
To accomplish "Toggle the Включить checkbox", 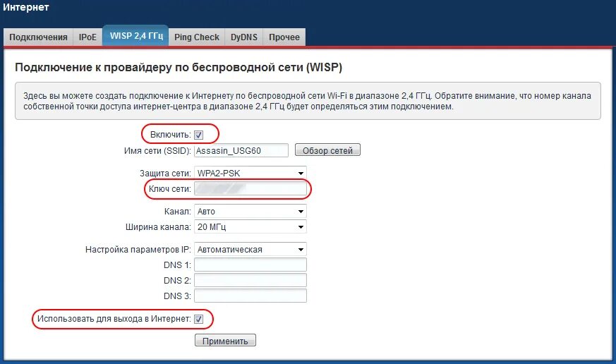I will coord(199,135).
